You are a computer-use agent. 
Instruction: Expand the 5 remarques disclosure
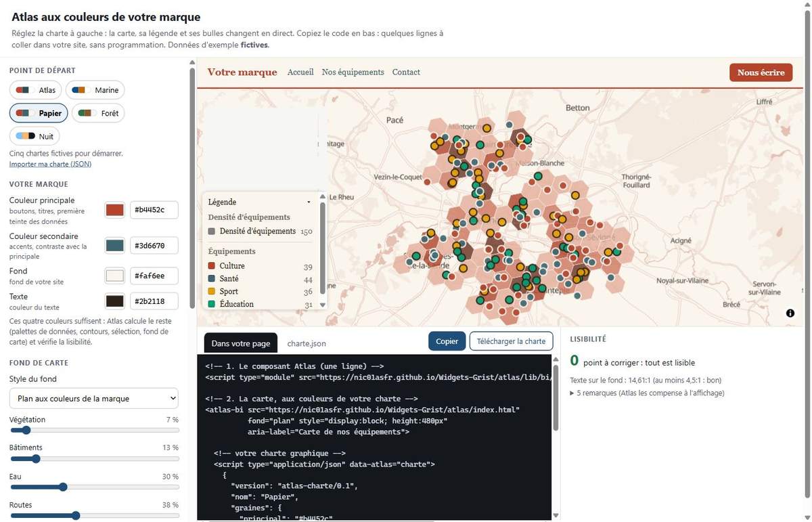(647, 393)
